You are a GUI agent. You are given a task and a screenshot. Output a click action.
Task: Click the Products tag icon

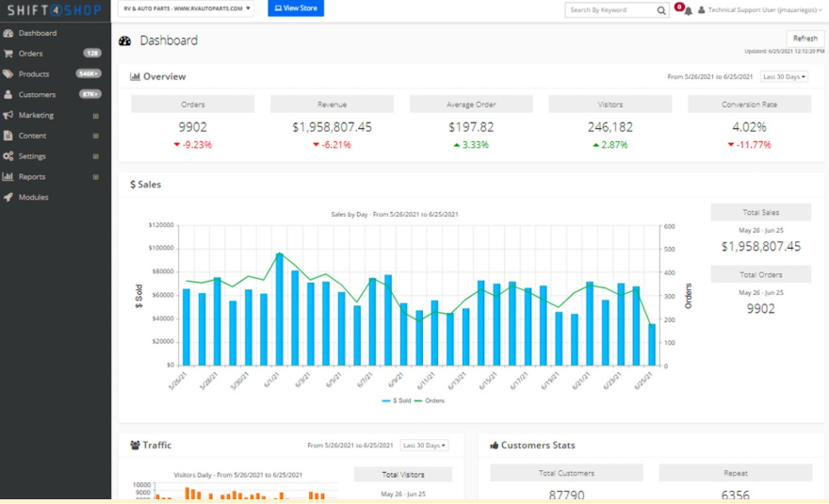pyautogui.click(x=8, y=74)
